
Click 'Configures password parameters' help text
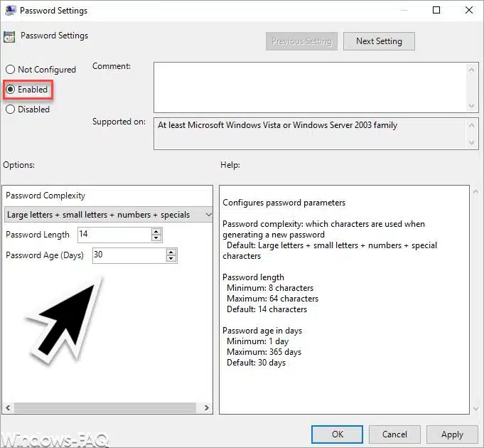pos(284,203)
